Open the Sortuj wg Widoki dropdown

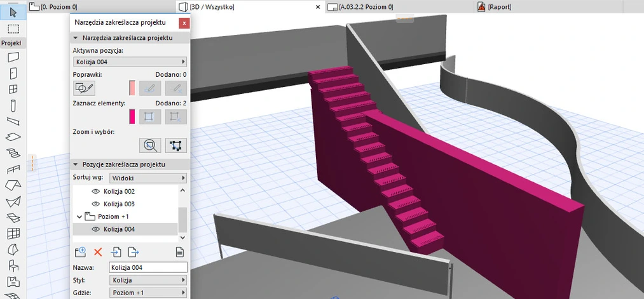coord(148,178)
